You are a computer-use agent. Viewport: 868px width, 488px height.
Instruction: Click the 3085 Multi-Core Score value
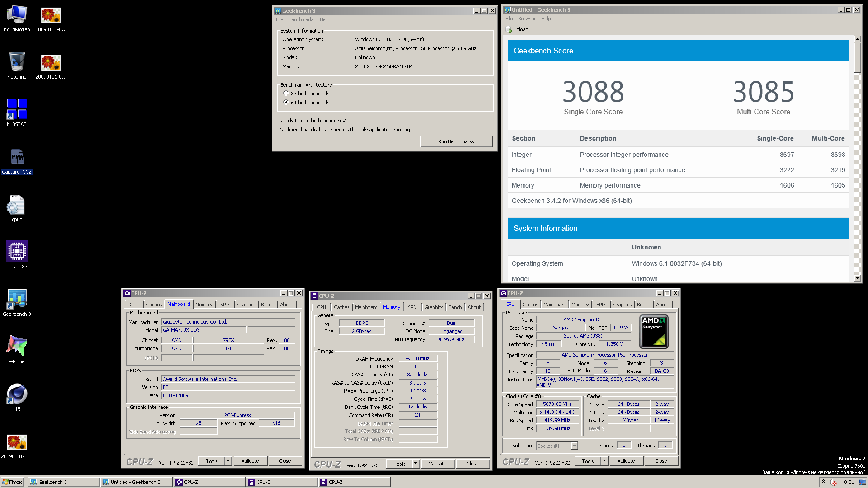click(x=764, y=92)
